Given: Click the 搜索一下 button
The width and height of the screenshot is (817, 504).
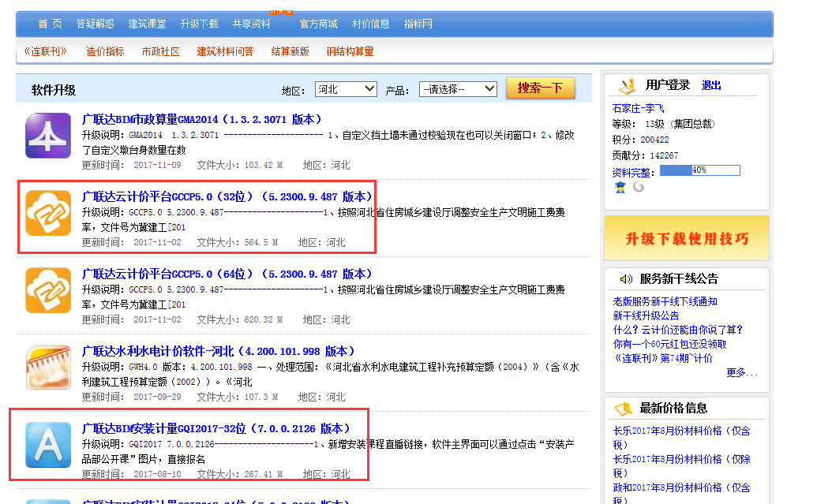Looking at the screenshot, I should point(540,88).
